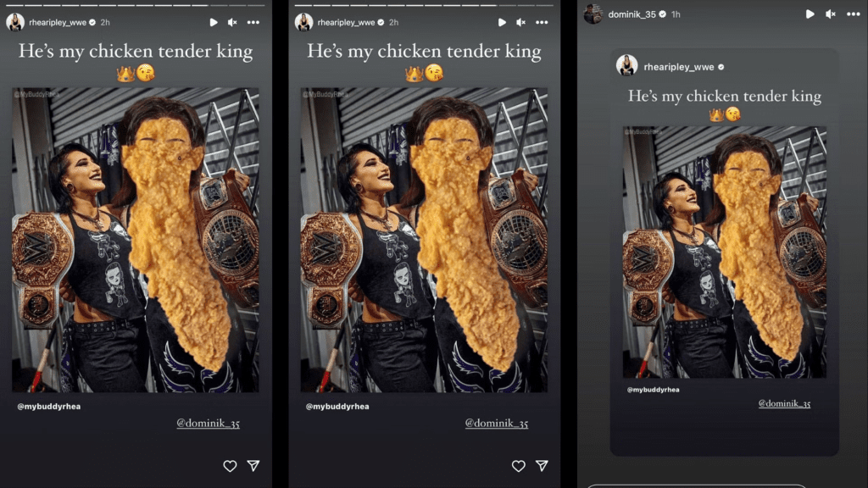Like the first story with heart icon
Viewport: 868px width, 488px height.
230,466
